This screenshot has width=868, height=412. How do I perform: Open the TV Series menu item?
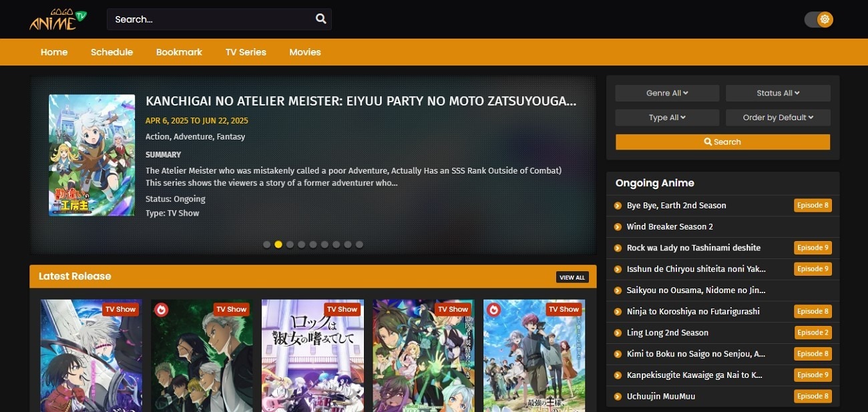click(246, 52)
